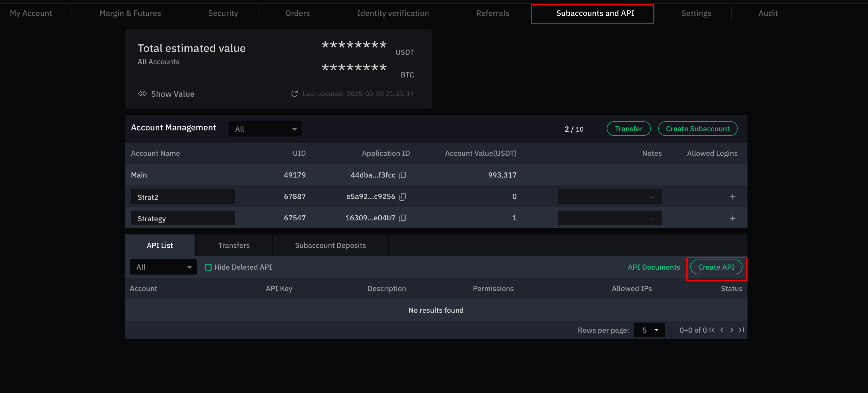The height and width of the screenshot is (393, 868).
Task: Open Identity verification tab
Action: click(393, 13)
